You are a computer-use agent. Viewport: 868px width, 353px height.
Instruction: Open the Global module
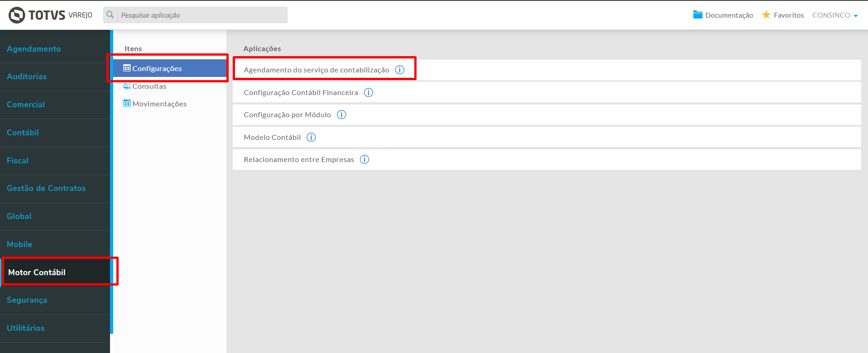pyautogui.click(x=55, y=217)
